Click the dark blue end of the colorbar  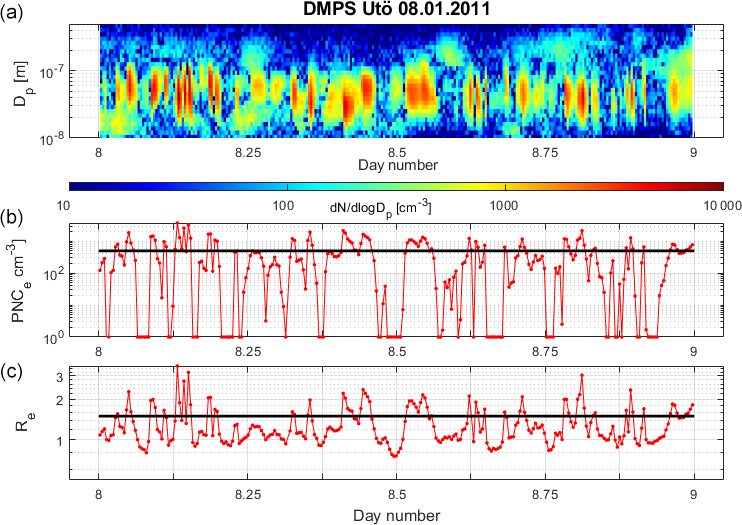[x=74, y=186]
